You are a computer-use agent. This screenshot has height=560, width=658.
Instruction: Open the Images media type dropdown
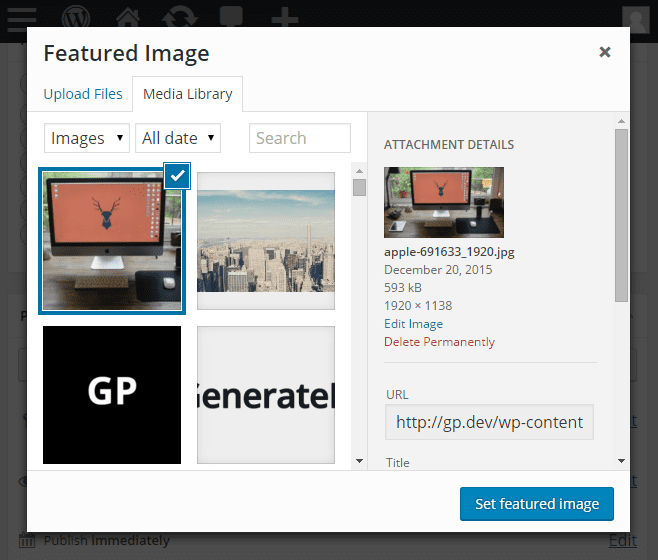pyautogui.click(x=87, y=138)
